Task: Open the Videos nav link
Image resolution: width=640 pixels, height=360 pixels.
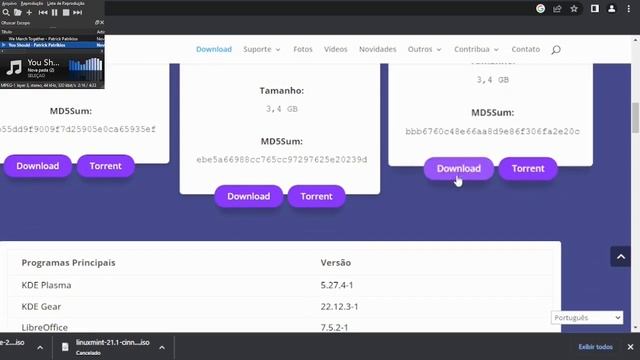Action: pos(336,49)
